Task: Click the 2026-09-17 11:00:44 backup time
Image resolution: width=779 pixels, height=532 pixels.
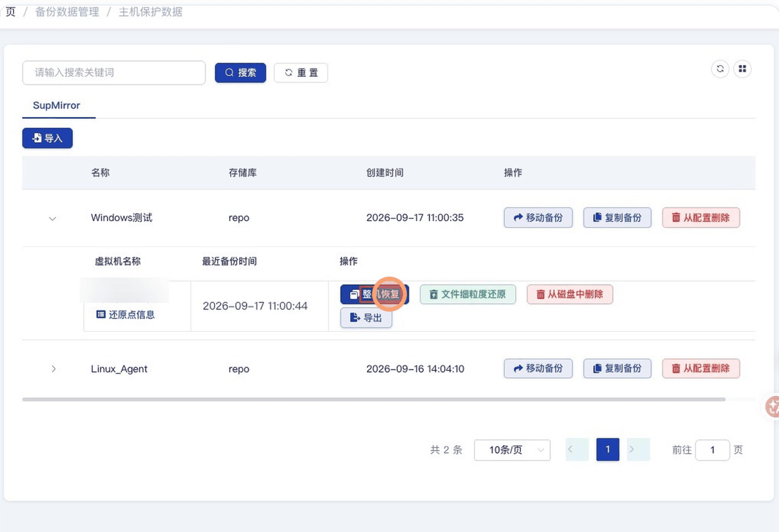Action: click(x=255, y=306)
